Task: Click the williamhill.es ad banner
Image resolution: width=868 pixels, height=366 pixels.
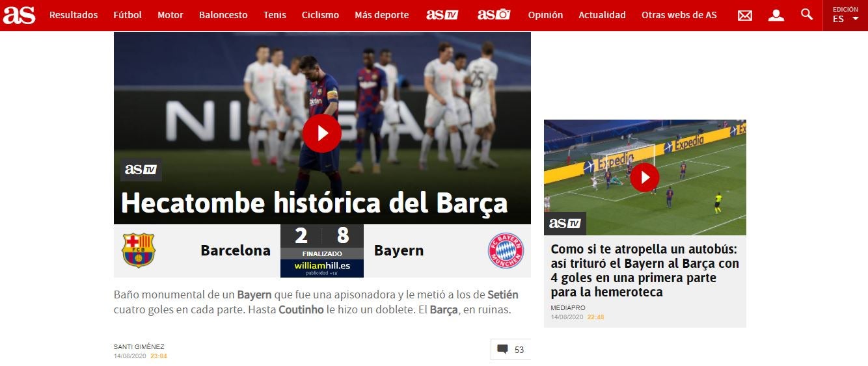Action: click(x=321, y=267)
